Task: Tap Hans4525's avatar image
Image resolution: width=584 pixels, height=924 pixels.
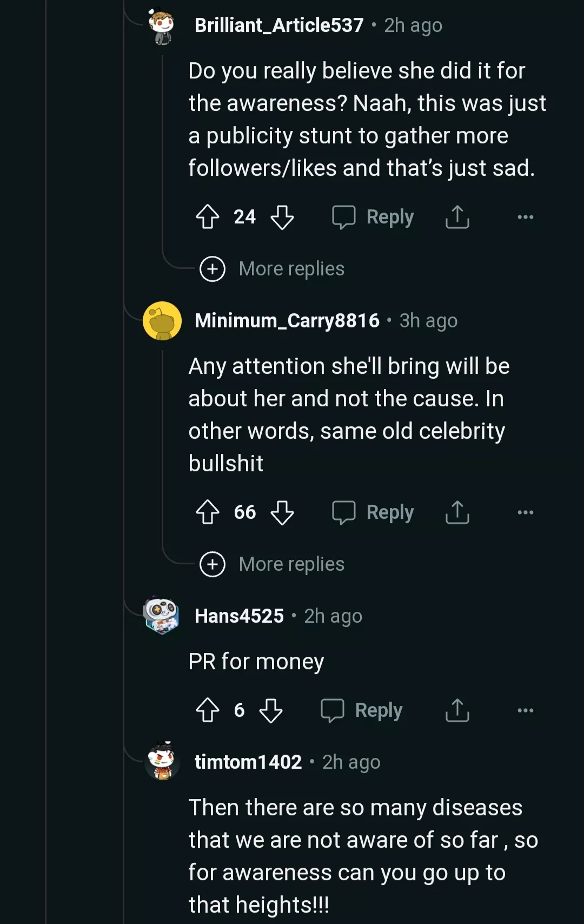Action: (161, 616)
